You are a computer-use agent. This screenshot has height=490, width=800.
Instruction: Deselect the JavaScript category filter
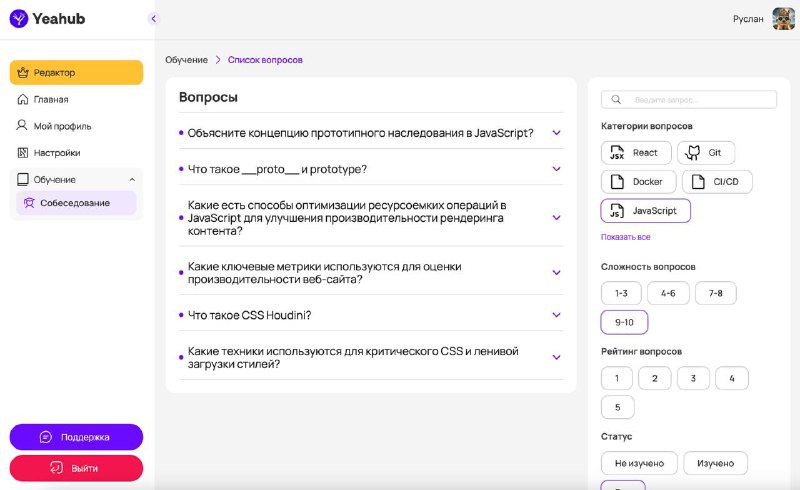(x=645, y=211)
